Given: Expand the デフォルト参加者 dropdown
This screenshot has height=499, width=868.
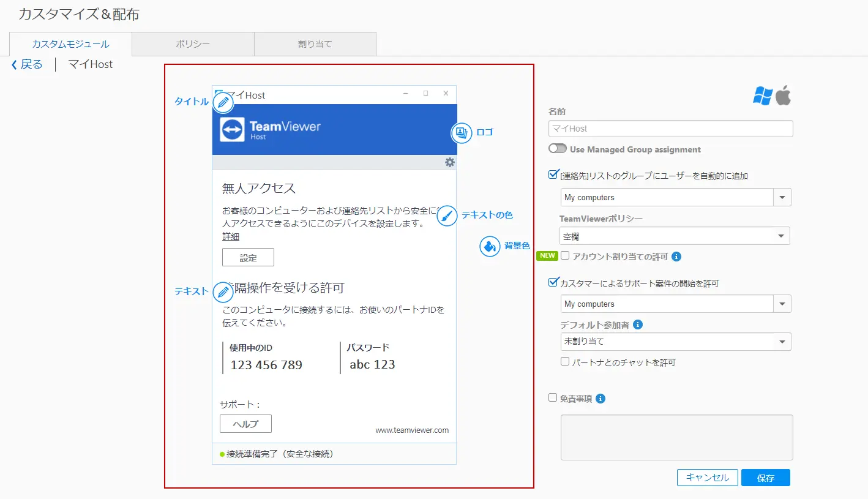Looking at the screenshot, I should [x=676, y=342].
